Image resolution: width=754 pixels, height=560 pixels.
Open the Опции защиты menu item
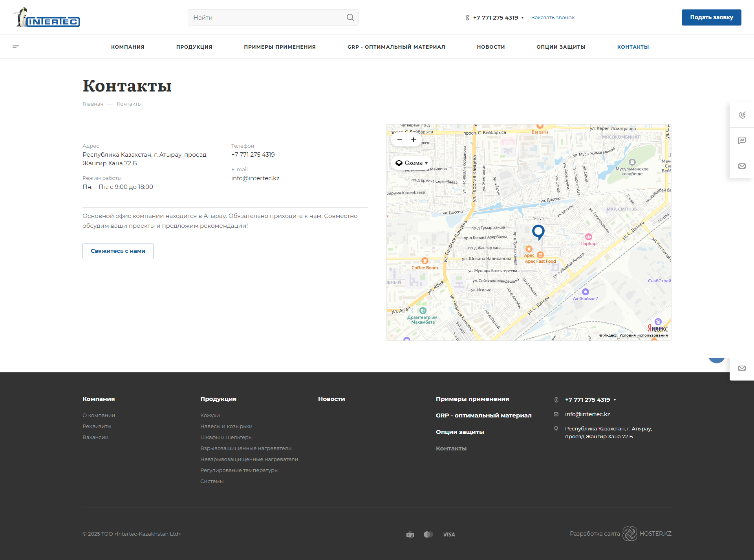[561, 47]
